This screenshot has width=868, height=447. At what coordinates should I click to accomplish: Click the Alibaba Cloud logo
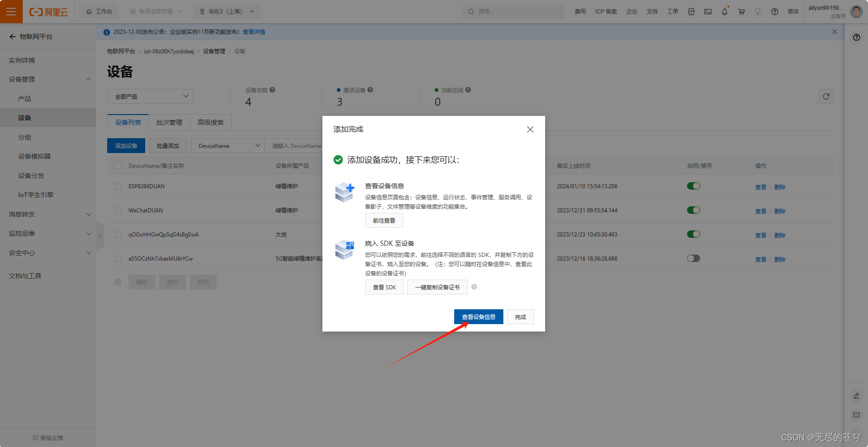48,12
